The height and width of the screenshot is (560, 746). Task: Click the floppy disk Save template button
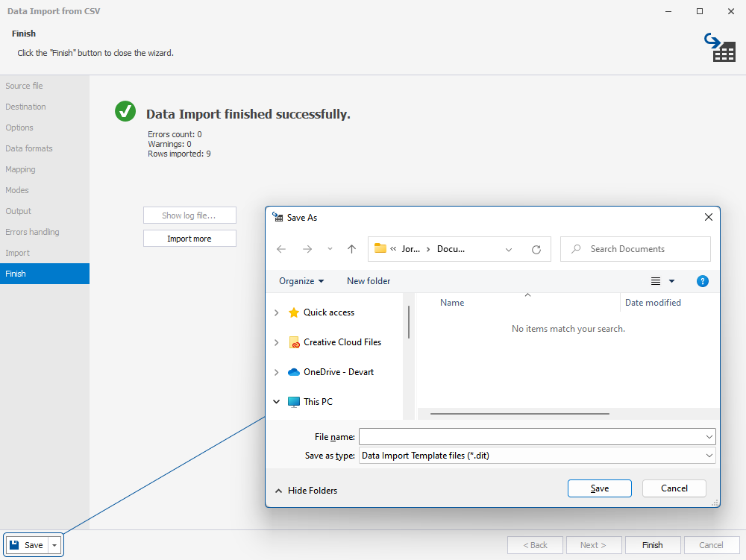pos(27,545)
